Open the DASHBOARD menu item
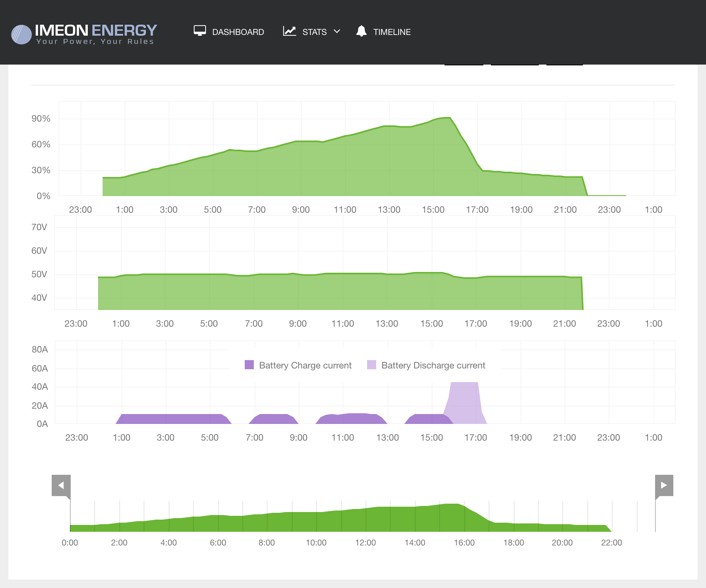Image resolution: width=706 pixels, height=588 pixels. coord(238,32)
